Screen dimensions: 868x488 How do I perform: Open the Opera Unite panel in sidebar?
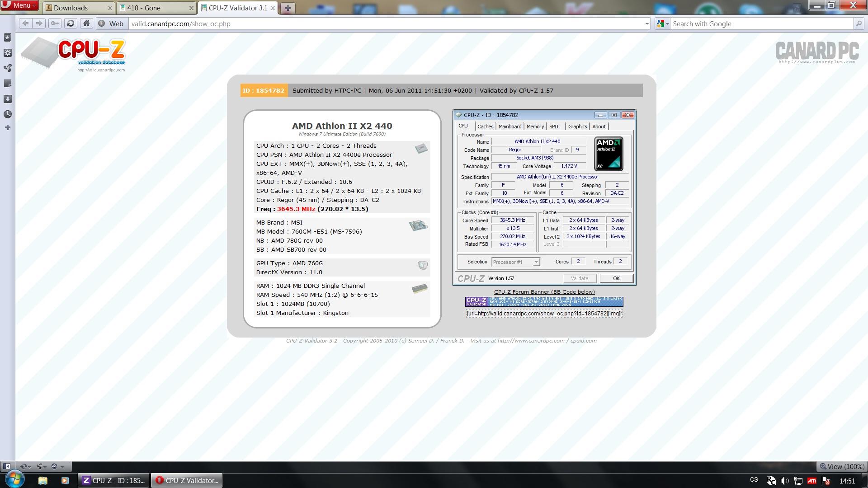point(7,68)
